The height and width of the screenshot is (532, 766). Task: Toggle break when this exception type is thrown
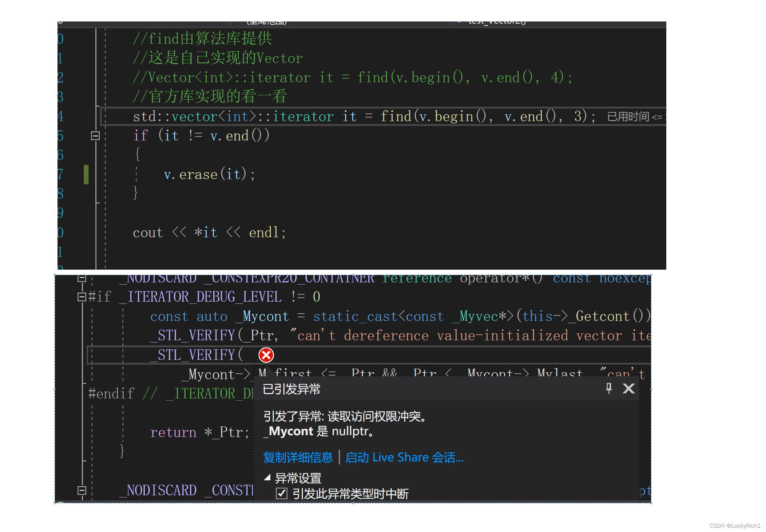(281, 493)
